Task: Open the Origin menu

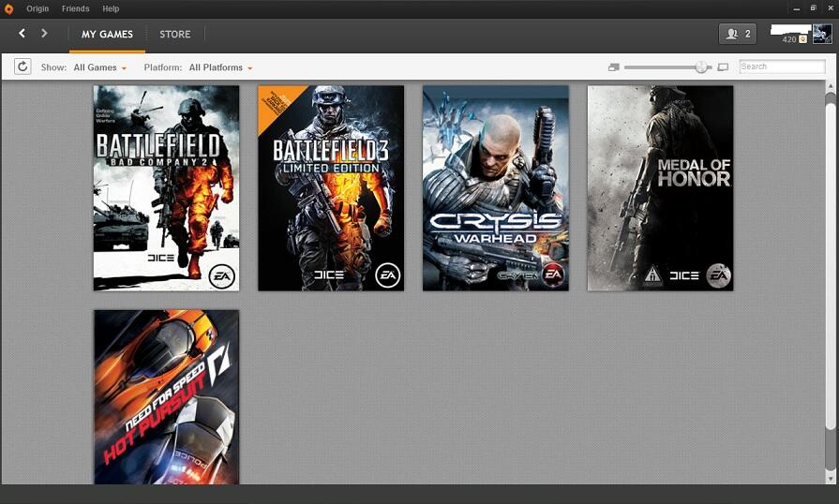Action: point(37,8)
